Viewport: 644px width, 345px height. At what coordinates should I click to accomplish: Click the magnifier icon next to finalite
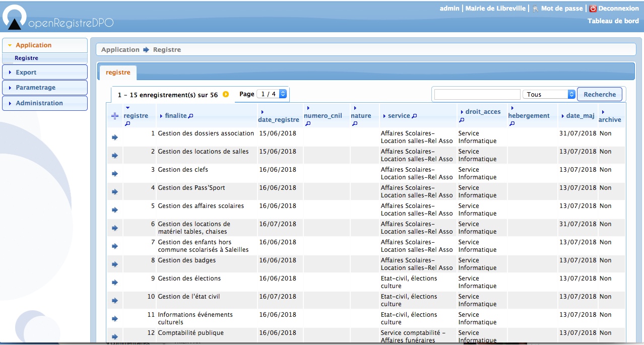click(x=190, y=116)
